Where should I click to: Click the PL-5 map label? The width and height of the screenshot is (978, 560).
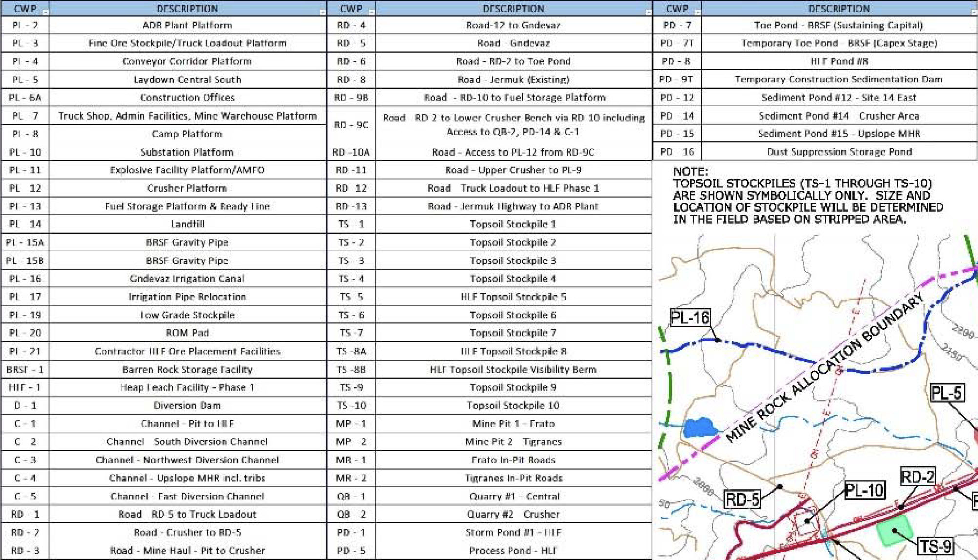coord(947,393)
